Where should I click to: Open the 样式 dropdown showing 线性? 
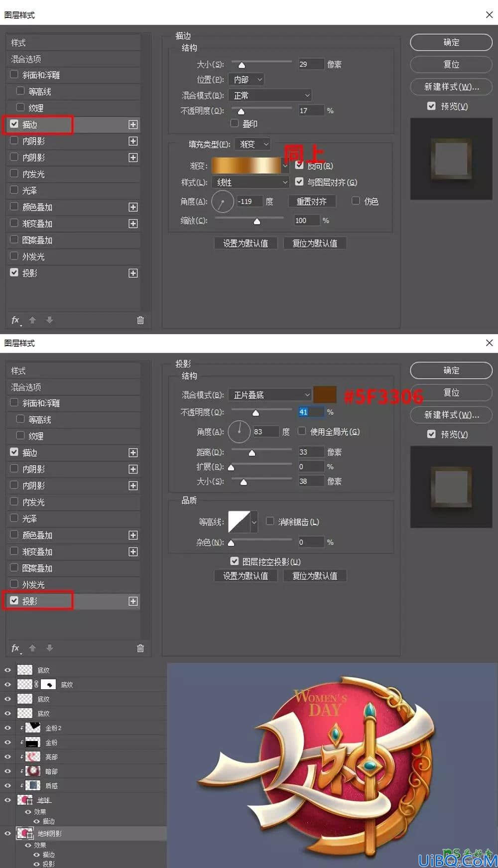(x=250, y=182)
